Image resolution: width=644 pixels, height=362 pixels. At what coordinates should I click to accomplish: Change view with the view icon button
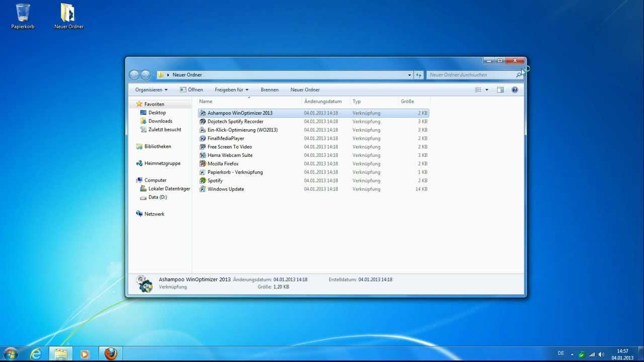pos(478,90)
